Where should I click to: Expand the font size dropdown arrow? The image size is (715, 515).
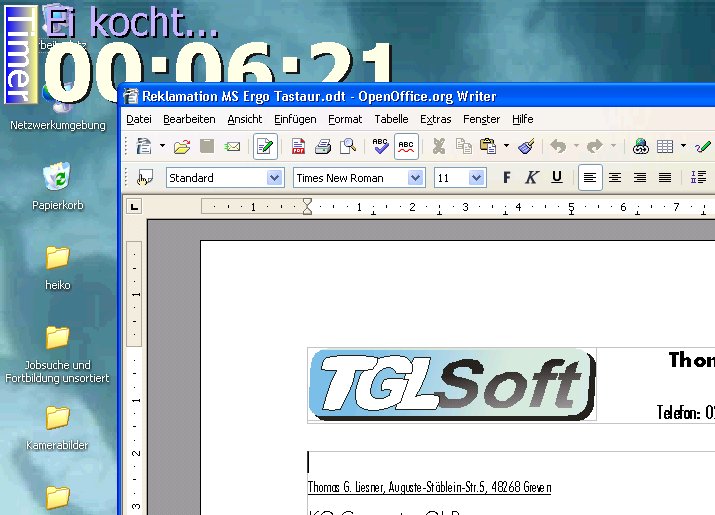[x=476, y=178]
